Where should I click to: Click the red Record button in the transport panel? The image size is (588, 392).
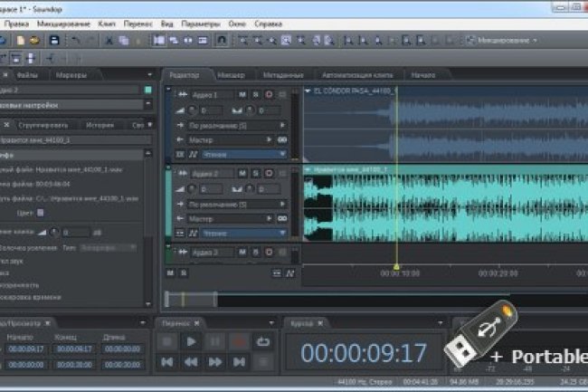point(239,341)
